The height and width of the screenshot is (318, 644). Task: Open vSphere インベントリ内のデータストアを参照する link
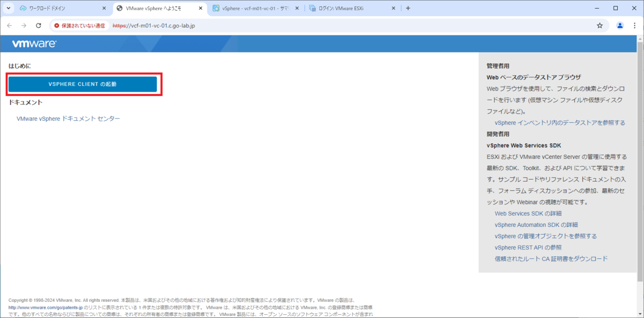point(560,123)
